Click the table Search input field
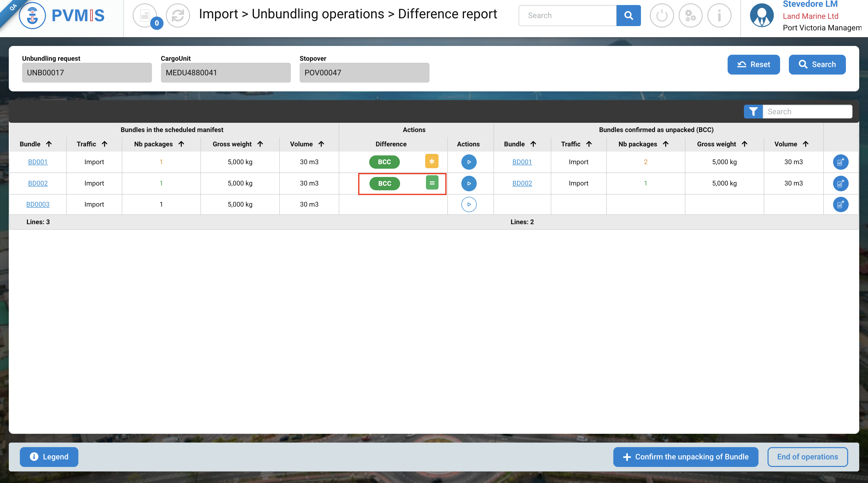The height and width of the screenshot is (483, 868). pyautogui.click(x=807, y=111)
